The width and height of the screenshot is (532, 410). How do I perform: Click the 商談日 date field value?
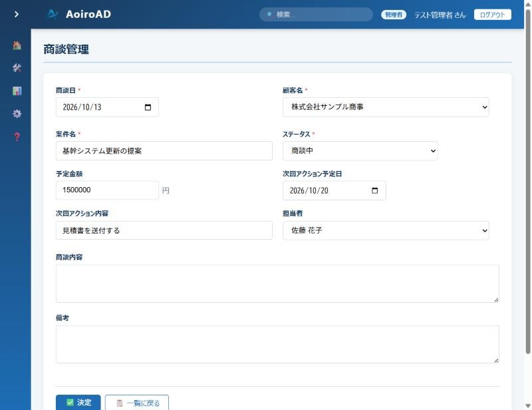82,107
